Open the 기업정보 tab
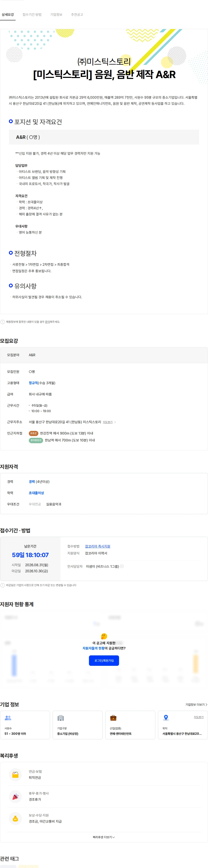The width and height of the screenshot is (208, 868). coord(56,15)
